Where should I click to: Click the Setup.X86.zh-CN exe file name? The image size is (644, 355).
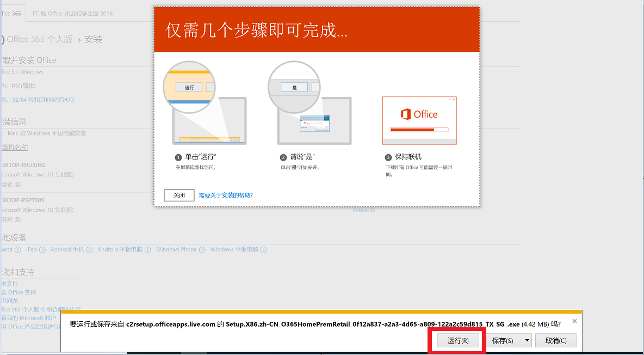(x=373, y=324)
